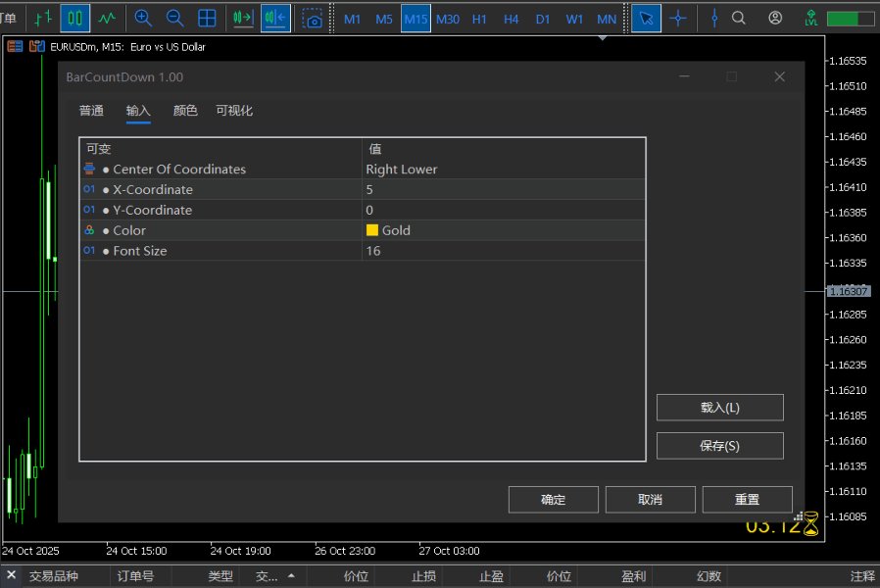Open the tile windows icon
880x588 pixels.
click(x=207, y=17)
